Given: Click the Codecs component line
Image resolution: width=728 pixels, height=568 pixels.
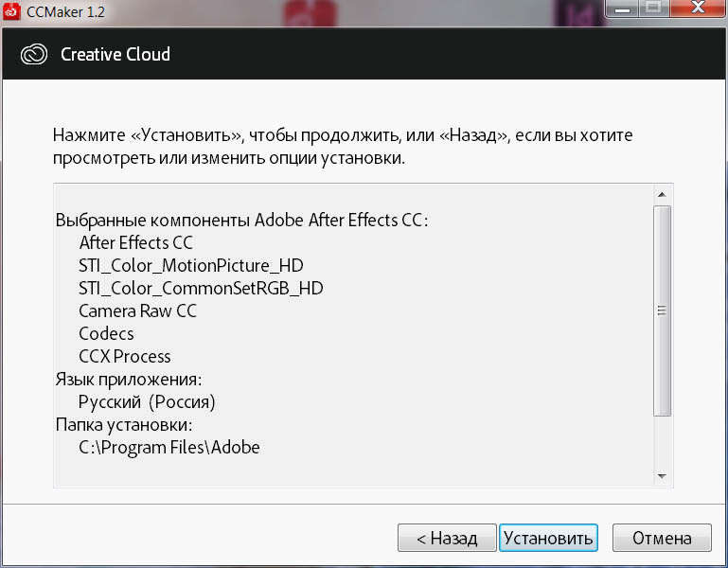Looking at the screenshot, I should click(x=107, y=333).
